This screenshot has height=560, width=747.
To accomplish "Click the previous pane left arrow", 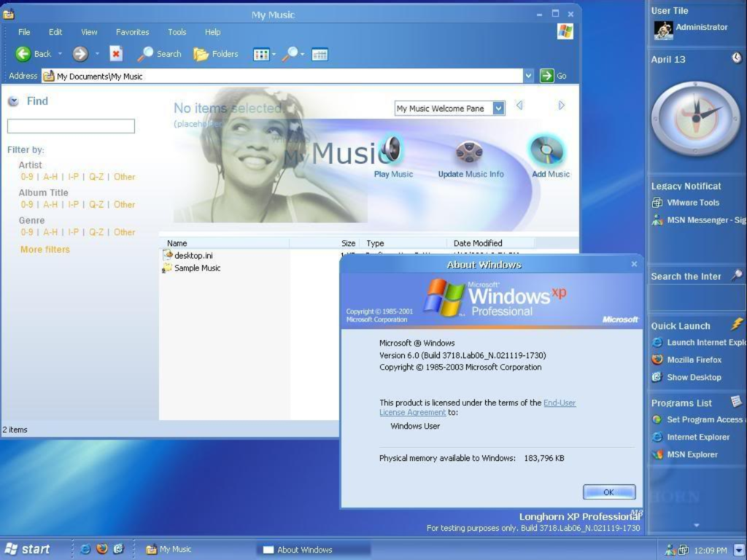I will (519, 105).
